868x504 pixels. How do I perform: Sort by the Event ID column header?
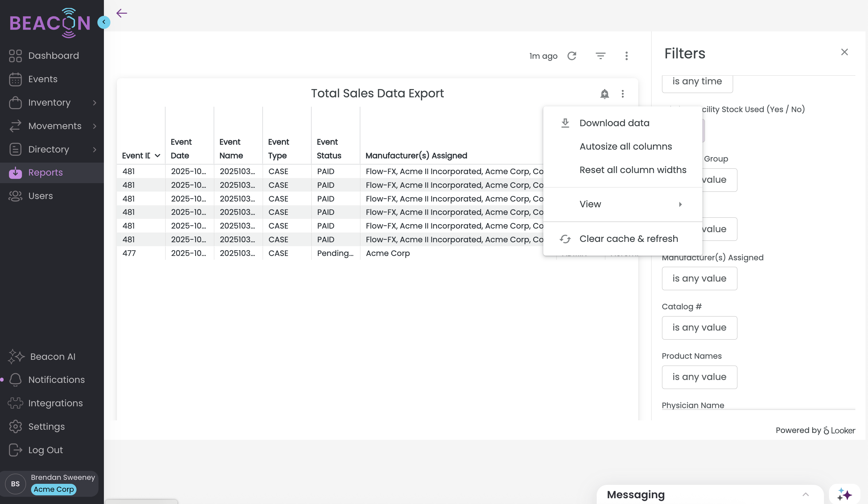(136, 156)
